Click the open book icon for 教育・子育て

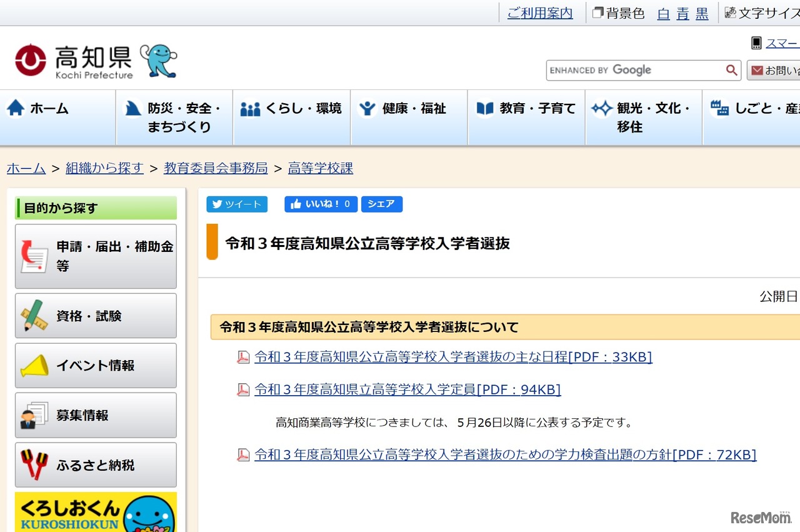(485, 109)
